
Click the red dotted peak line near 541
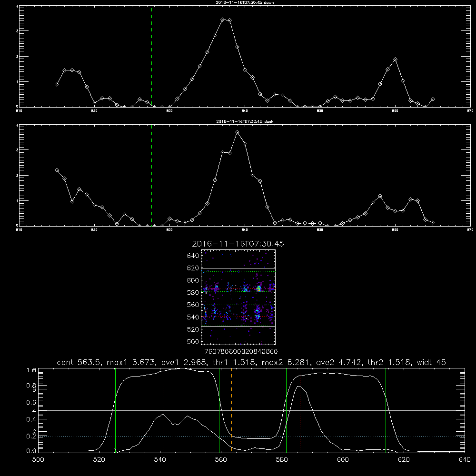coord(163,410)
